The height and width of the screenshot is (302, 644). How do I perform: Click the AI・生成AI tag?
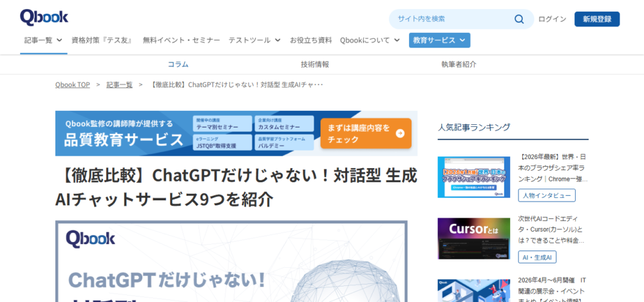point(537,257)
